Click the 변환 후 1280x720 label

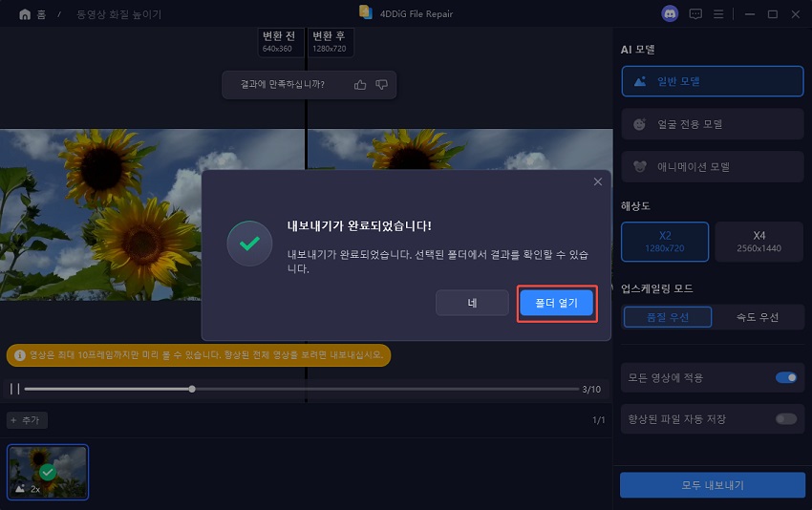point(330,42)
